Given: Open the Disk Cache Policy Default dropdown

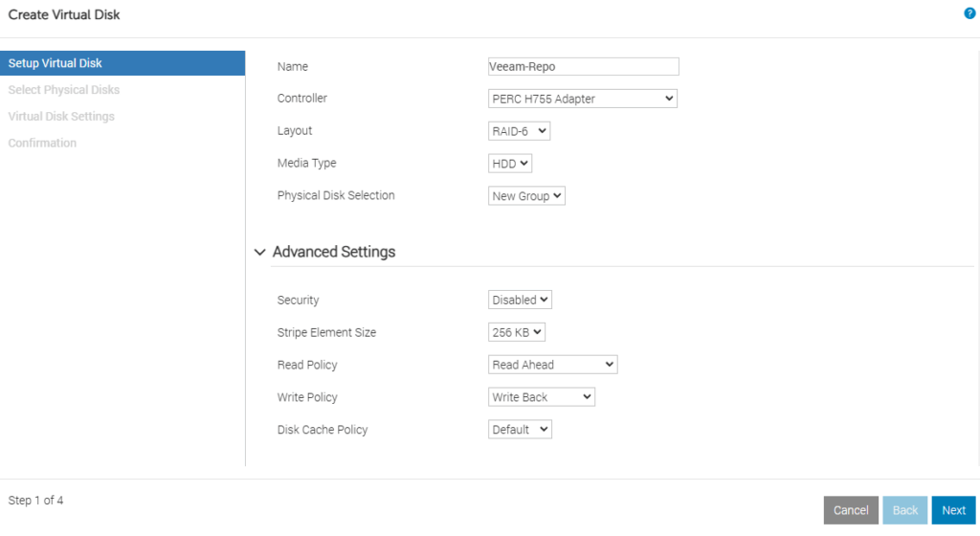Looking at the screenshot, I should (520, 430).
